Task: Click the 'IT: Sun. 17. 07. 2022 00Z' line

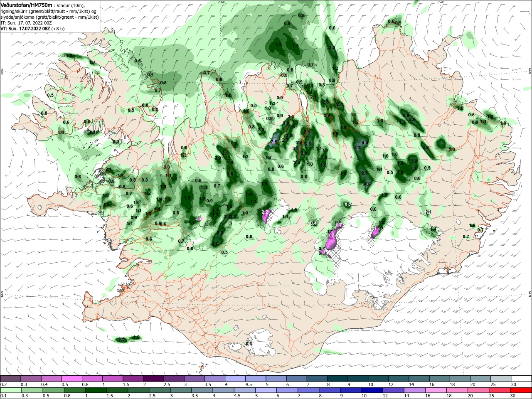Action: click(26, 23)
